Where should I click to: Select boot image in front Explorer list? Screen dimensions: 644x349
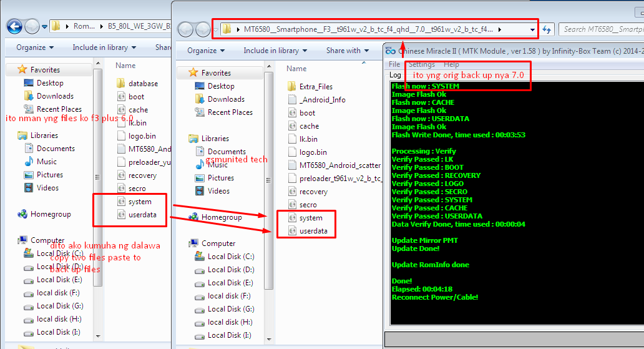pyautogui.click(x=302, y=113)
